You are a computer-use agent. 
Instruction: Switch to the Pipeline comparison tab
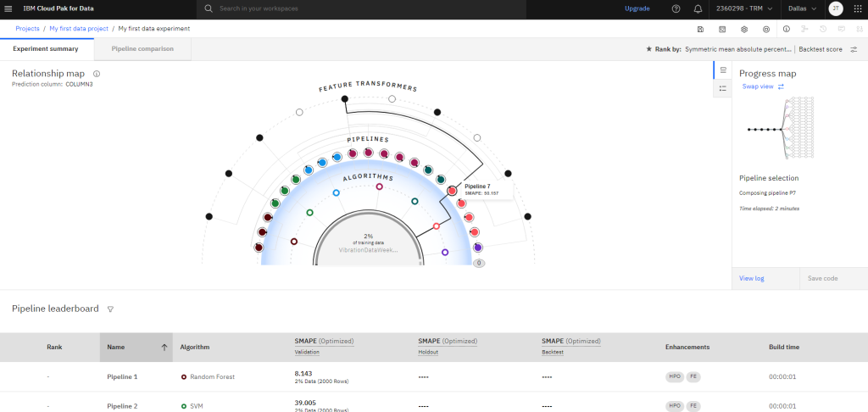click(x=142, y=49)
